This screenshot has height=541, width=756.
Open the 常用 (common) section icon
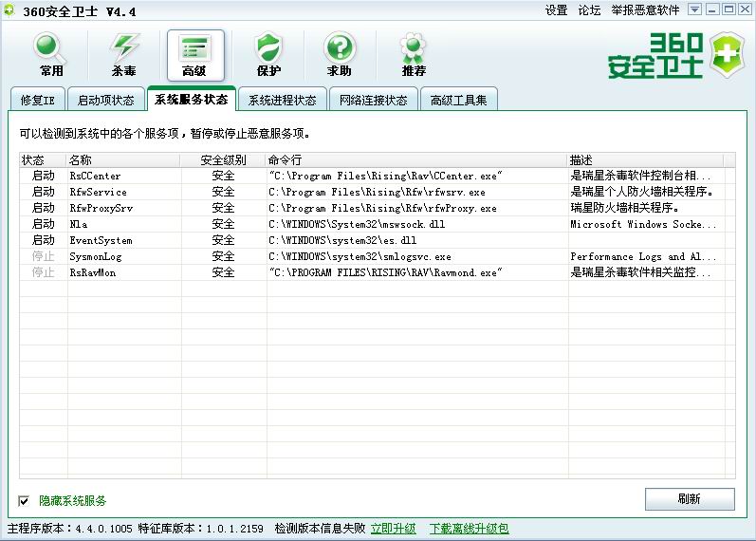[x=50, y=54]
